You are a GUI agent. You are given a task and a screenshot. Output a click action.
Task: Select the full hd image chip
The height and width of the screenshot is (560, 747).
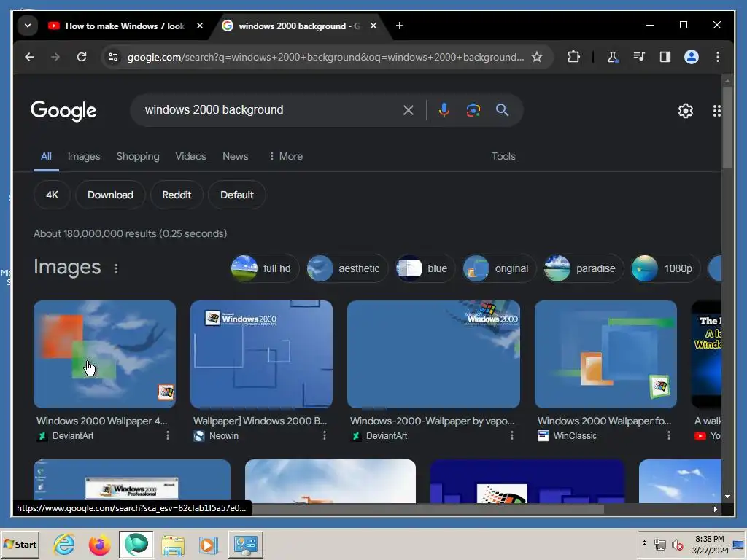tap(265, 268)
